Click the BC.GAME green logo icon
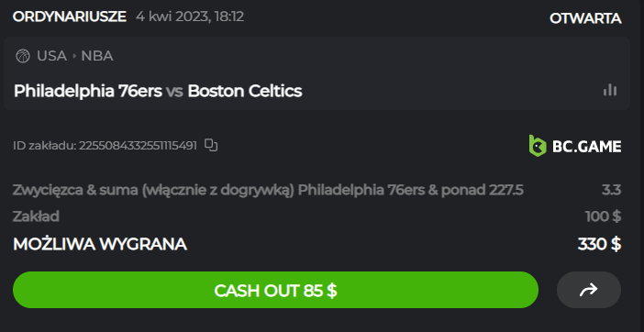This screenshot has height=332, width=644. pyautogui.click(x=538, y=146)
